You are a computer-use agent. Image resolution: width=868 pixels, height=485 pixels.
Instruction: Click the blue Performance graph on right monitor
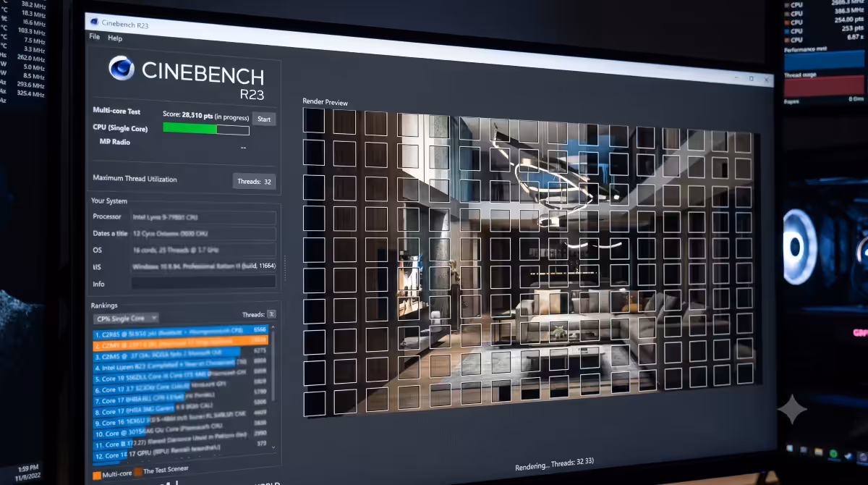823,59
